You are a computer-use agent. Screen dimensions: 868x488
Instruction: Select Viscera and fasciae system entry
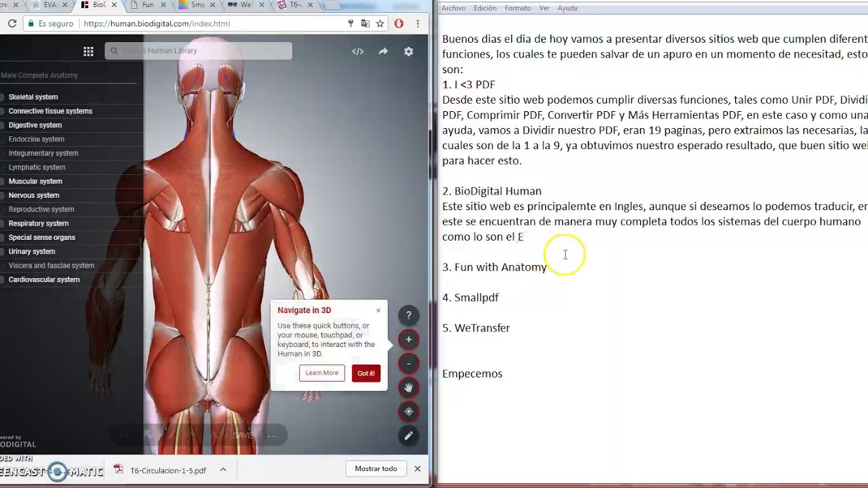click(x=52, y=266)
